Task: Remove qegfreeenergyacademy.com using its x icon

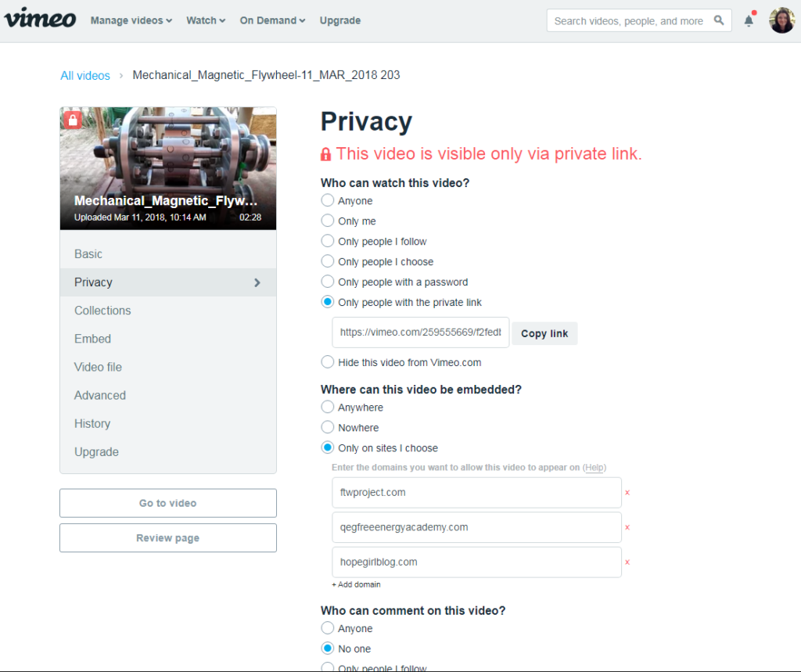Action: [x=626, y=526]
